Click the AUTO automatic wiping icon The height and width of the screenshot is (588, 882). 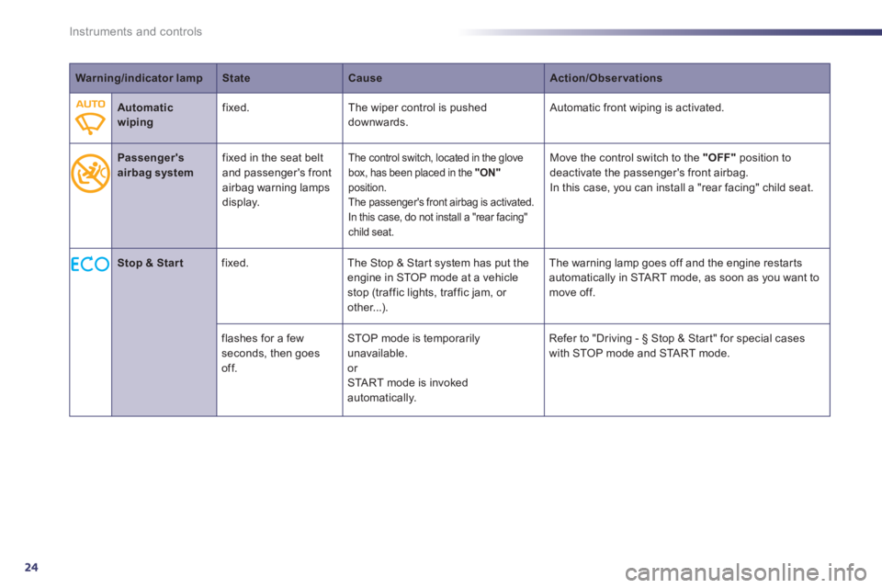[91, 117]
